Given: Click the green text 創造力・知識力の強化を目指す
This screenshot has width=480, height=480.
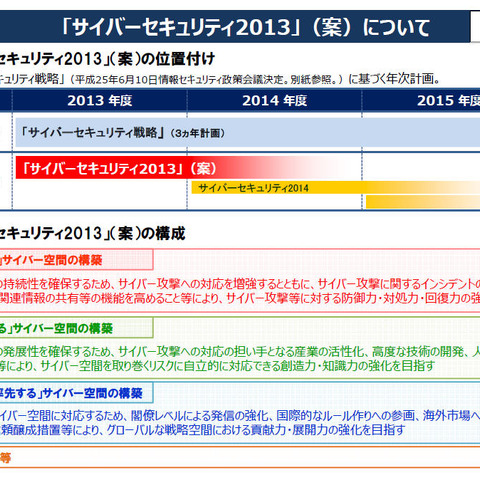Looking at the screenshot, I should tap(358, 366).
